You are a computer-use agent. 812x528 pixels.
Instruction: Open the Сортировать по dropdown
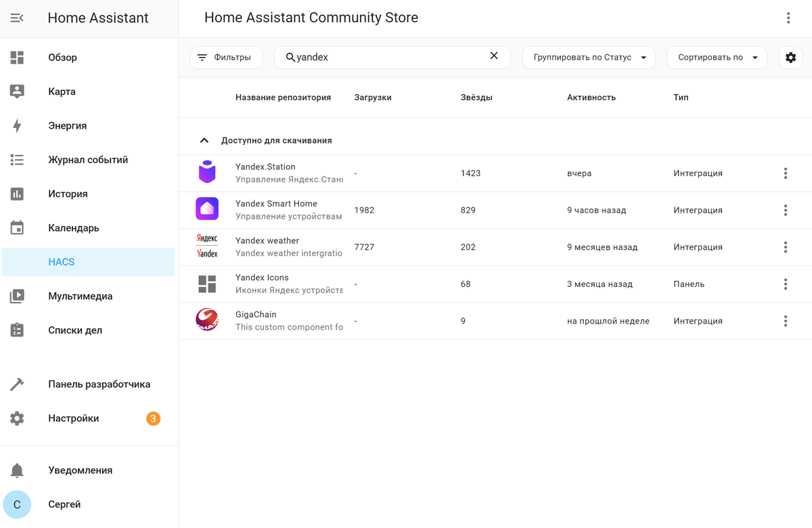click(x=717, y=58)
